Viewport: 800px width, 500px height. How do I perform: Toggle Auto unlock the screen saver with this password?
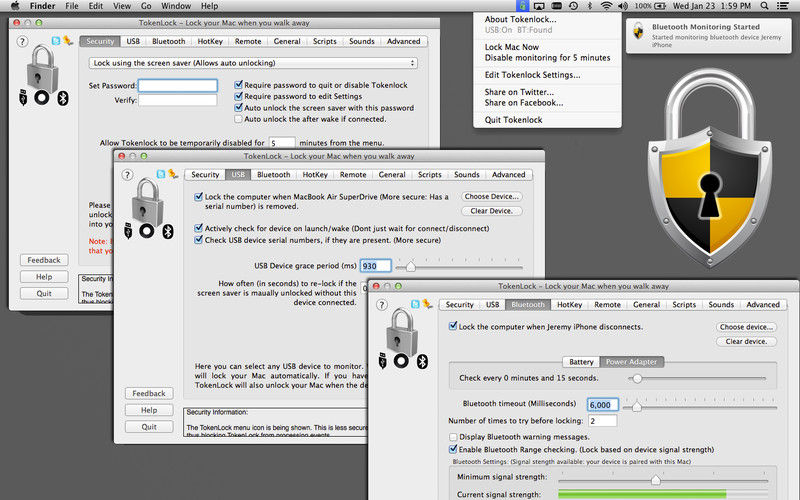[238, 108]
